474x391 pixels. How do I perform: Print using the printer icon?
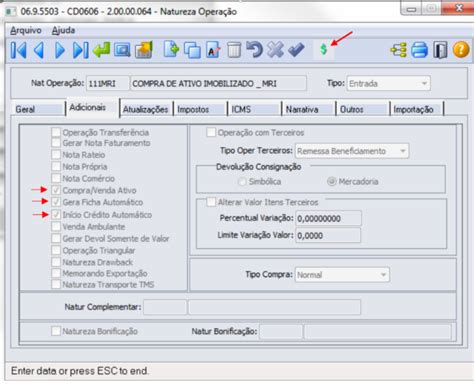[x=419, y=50]
